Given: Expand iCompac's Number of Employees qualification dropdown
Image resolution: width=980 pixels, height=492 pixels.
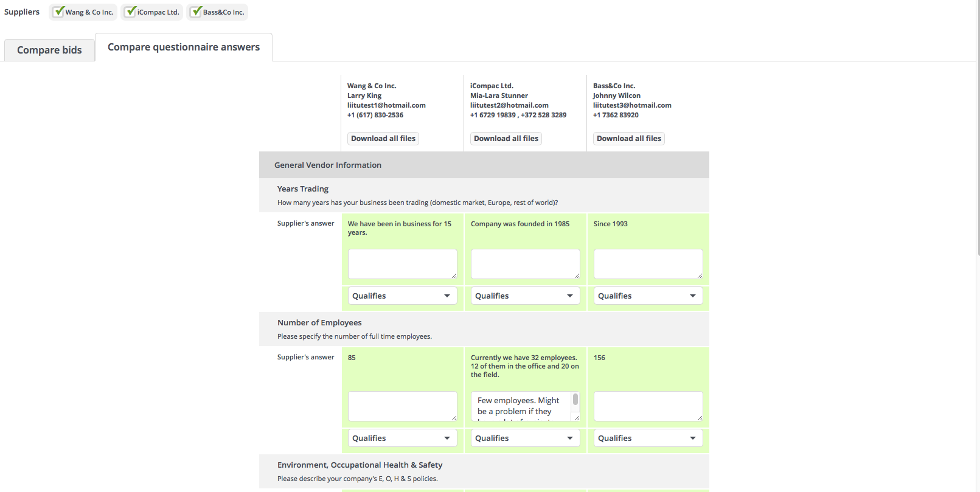Looking at the screenshot, I should coord(525,438).
